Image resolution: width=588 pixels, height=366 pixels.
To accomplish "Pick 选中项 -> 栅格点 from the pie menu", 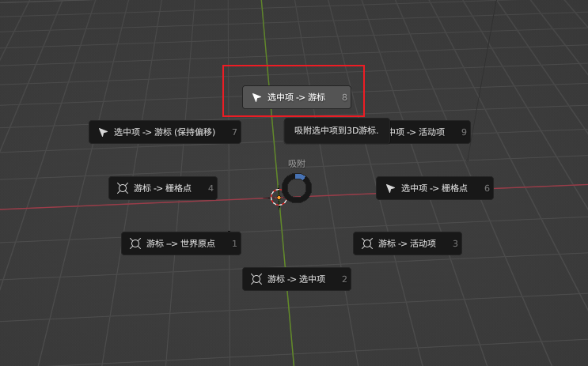I will 434,188.
